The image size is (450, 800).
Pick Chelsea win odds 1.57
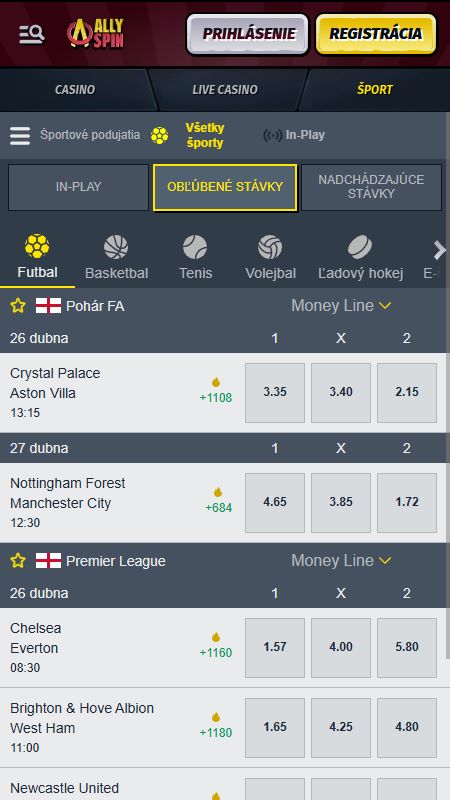(274, 647)
